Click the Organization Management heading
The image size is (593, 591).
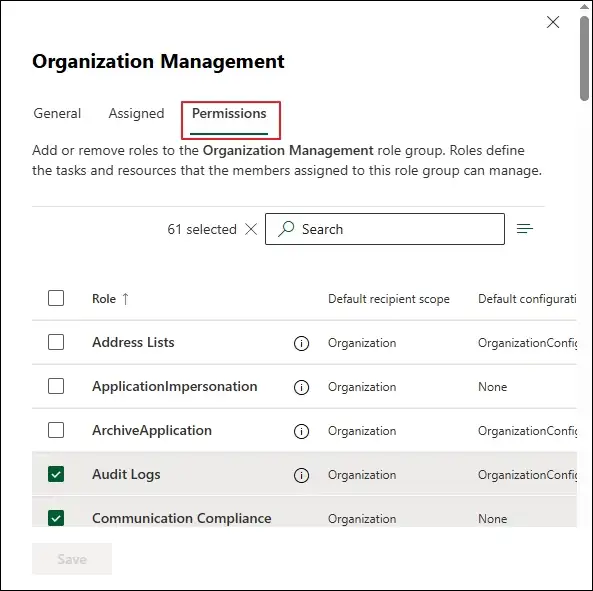pyautogui.click(x=158, y=62)
